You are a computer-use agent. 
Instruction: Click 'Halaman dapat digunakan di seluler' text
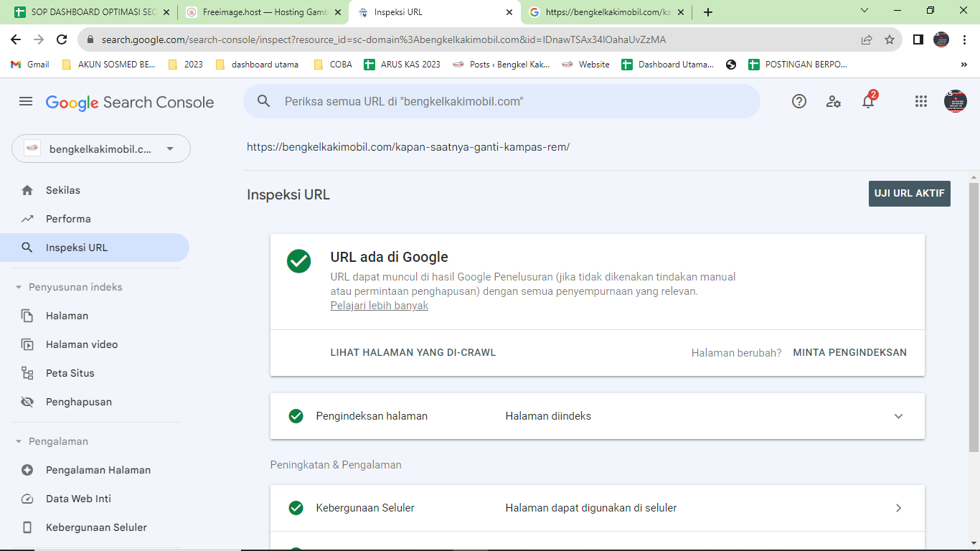pos(591,508)
